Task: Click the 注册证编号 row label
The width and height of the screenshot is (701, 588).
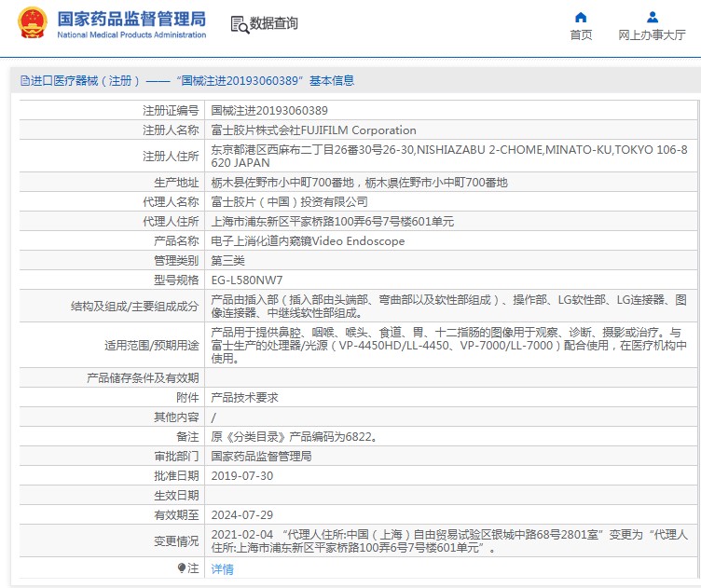Action: (171, 110)
